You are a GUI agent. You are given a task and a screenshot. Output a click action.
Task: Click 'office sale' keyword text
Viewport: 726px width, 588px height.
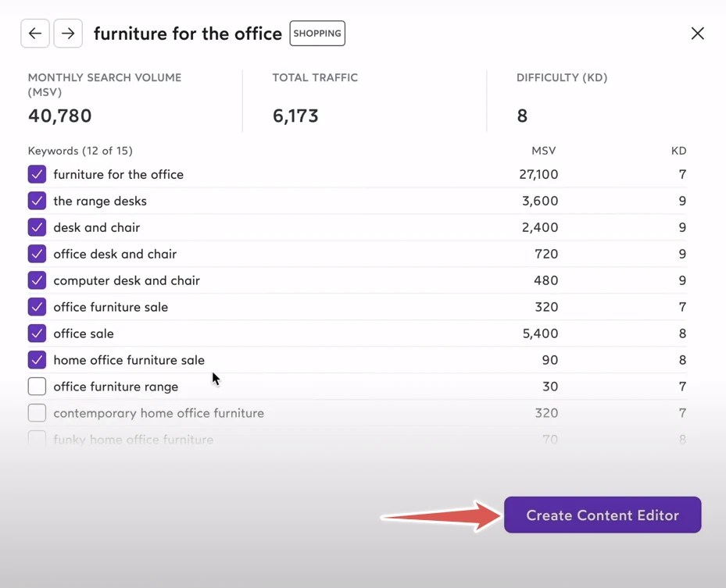tap(84, 333)
